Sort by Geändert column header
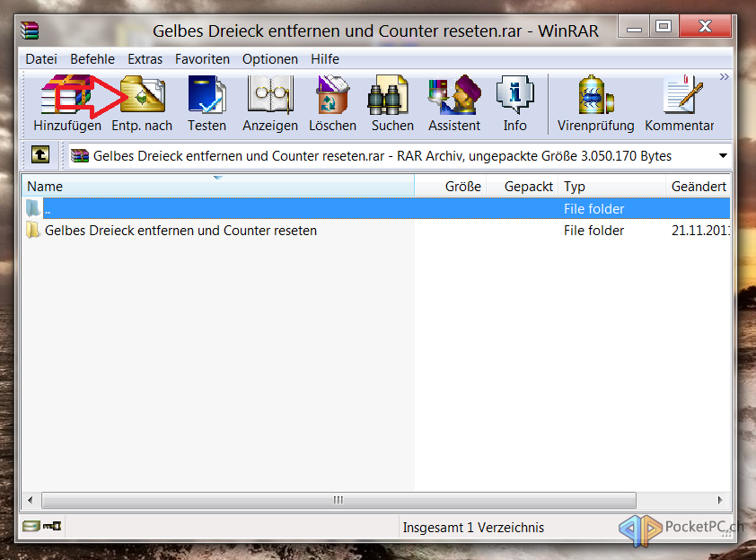 click(x=698, y=186)
